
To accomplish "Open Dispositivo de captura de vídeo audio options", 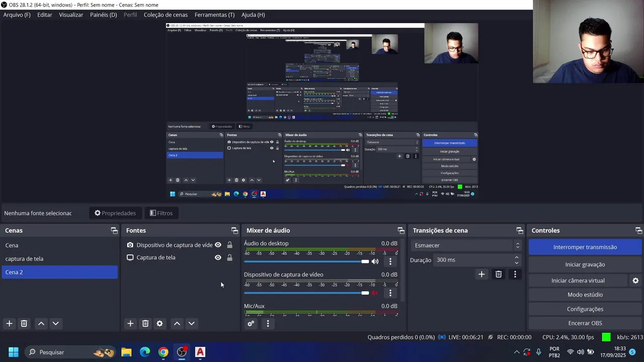I will (390, 293).
